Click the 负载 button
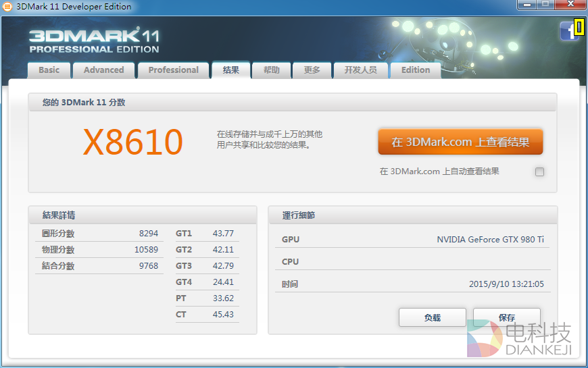The height and width of the screenshot is (368, 588). [x=432, y=317]
